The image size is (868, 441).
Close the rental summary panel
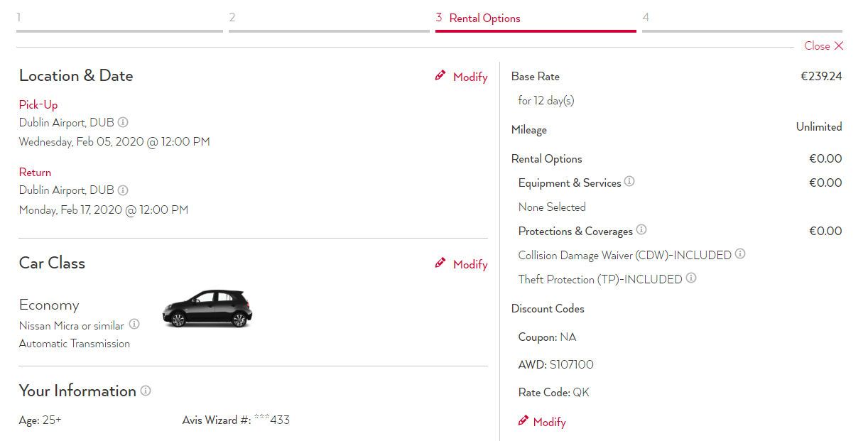pyautogui.click(x=824, y=46)
